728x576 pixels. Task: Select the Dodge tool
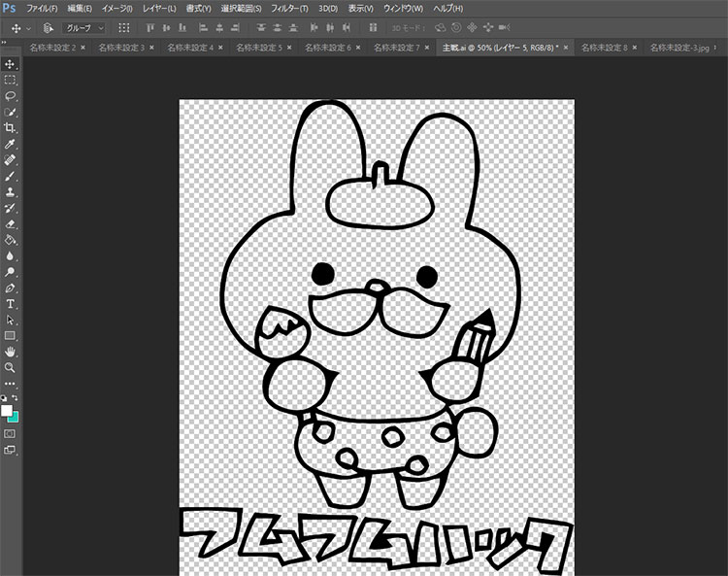[x=10, y=272]
